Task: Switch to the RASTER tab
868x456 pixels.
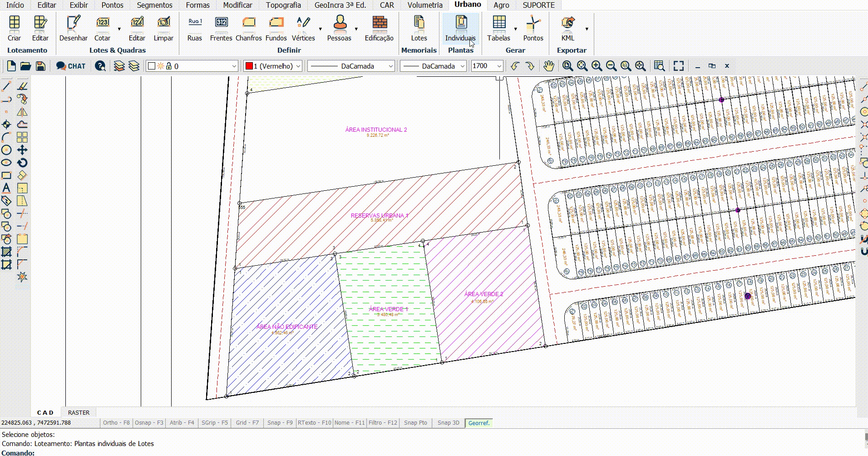Action: point(79,413)
